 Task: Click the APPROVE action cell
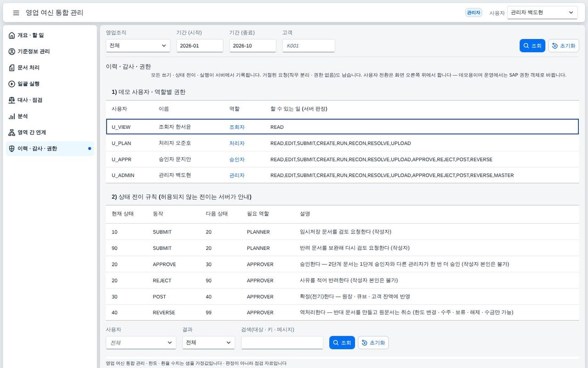[x=164, y=264]
